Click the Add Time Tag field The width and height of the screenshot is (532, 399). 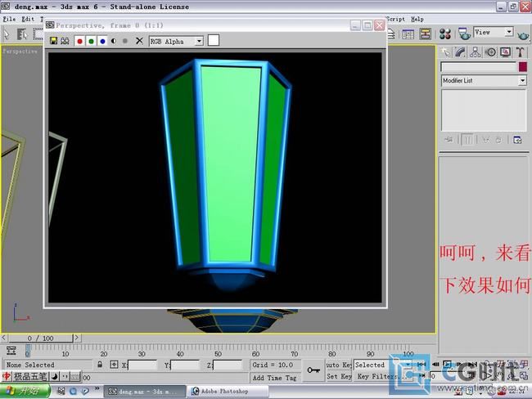point(274,378)
